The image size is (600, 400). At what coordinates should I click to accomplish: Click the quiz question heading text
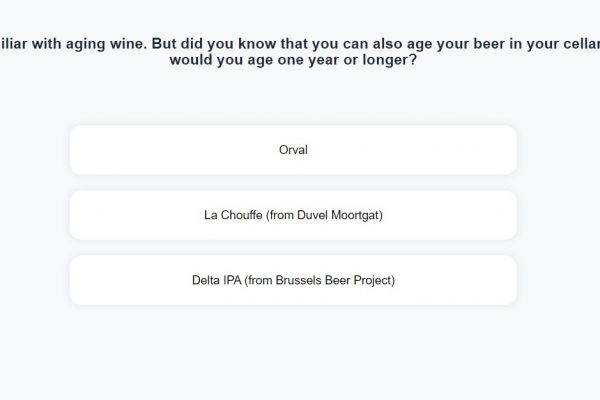pos(300,51)
